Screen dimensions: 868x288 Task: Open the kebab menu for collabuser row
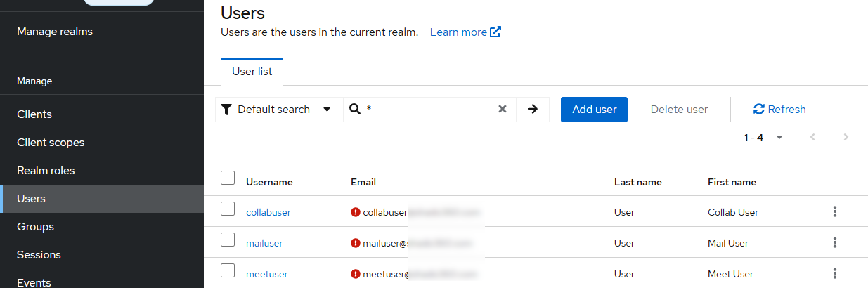835,211
